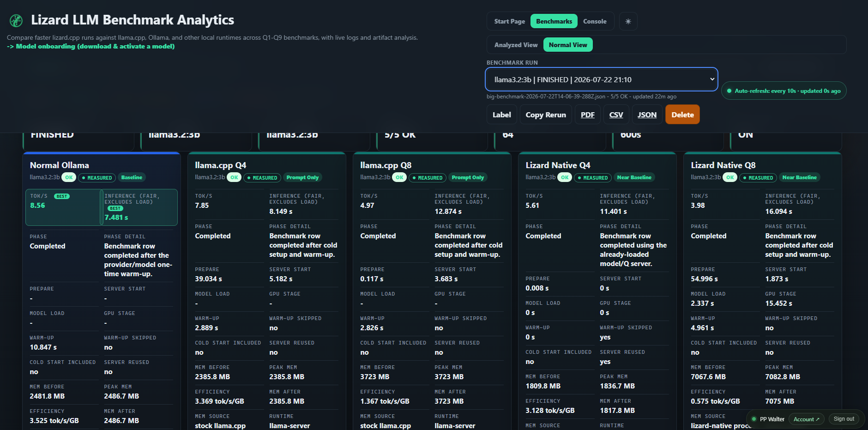Click Prompt Only badge on llama.cpp Q4

(302, 177)
